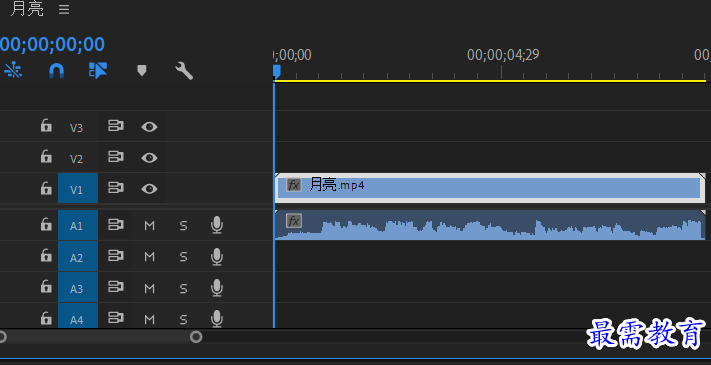
Task: Toggle lock on track V1
Action: click(x=46, y=188)
